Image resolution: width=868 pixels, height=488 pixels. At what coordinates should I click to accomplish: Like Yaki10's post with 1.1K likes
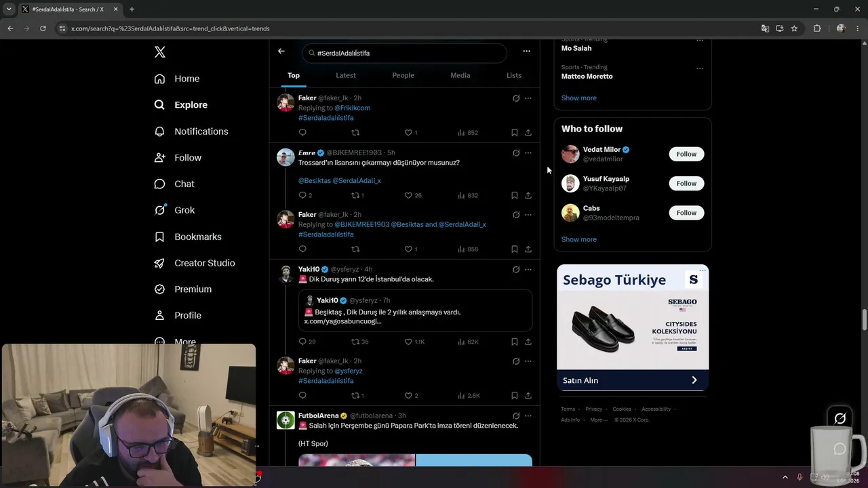(x=414, y=342)
